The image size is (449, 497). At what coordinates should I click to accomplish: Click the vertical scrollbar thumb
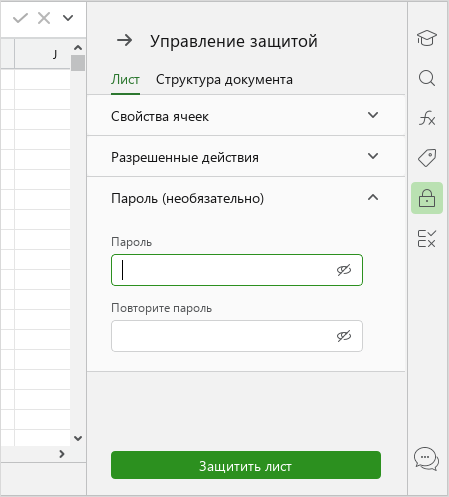(x=78, y=63)
